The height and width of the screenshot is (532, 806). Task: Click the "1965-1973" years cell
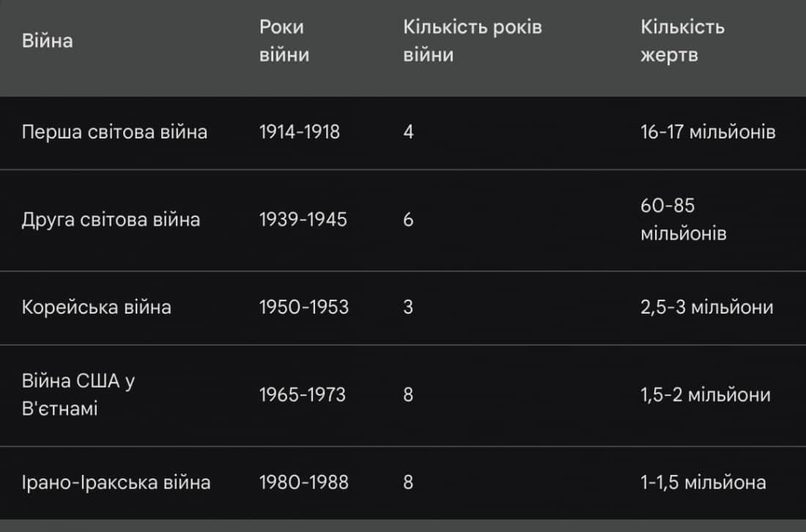tap(303, 395)
